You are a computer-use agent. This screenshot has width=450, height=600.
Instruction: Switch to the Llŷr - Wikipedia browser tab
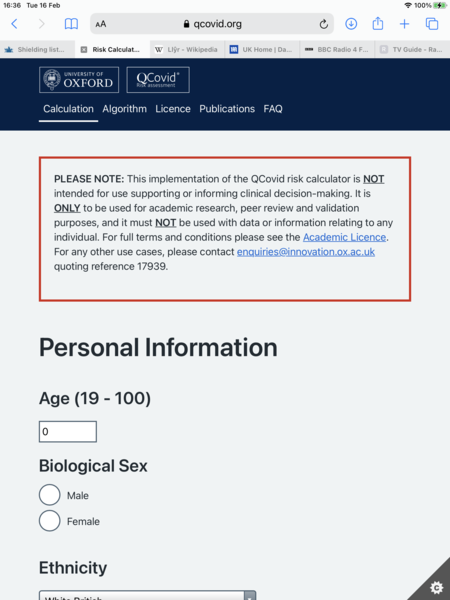(187, 49)
